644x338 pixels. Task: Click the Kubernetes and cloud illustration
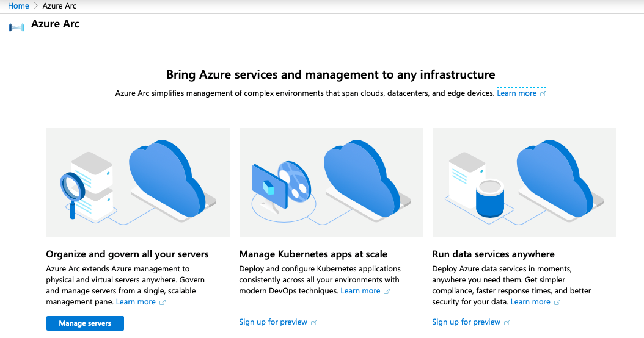[x=331, y=182]
